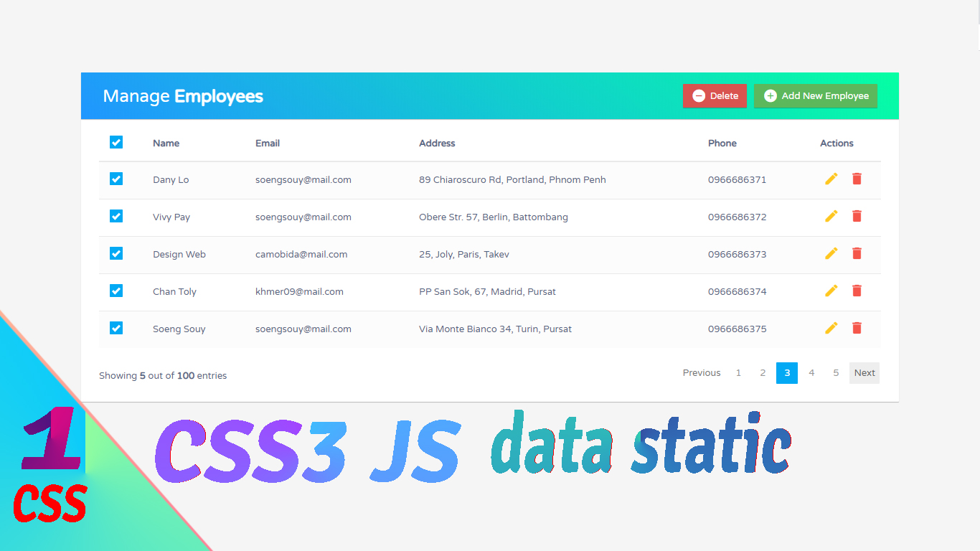Uncheck the select-all checkbox in table header

point(116,142)
